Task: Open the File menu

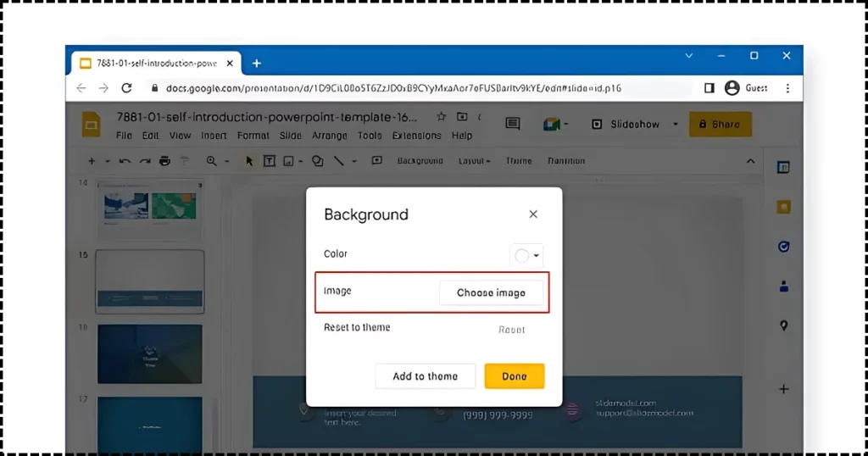Action: (x=124, y=136)
